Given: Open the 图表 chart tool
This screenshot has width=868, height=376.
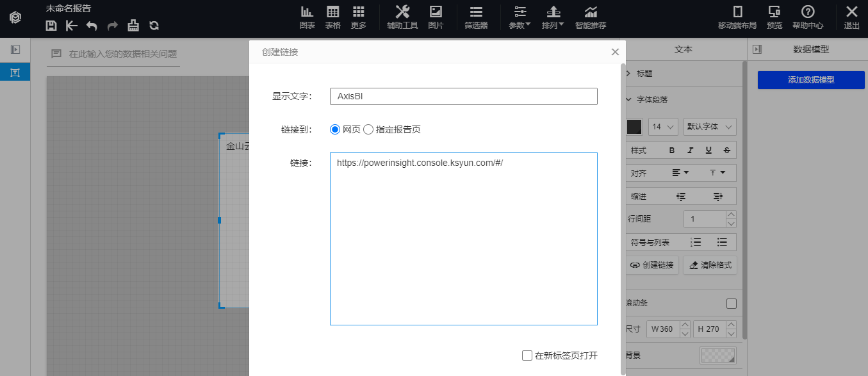Looking at the screenshot, I should click(x=307, y=17).
